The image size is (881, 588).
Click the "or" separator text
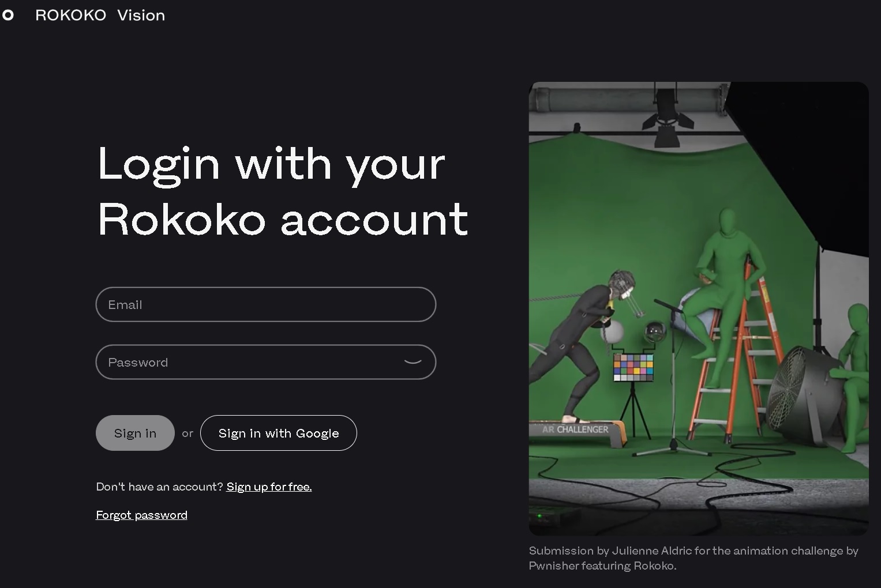(x=188, y=434)
